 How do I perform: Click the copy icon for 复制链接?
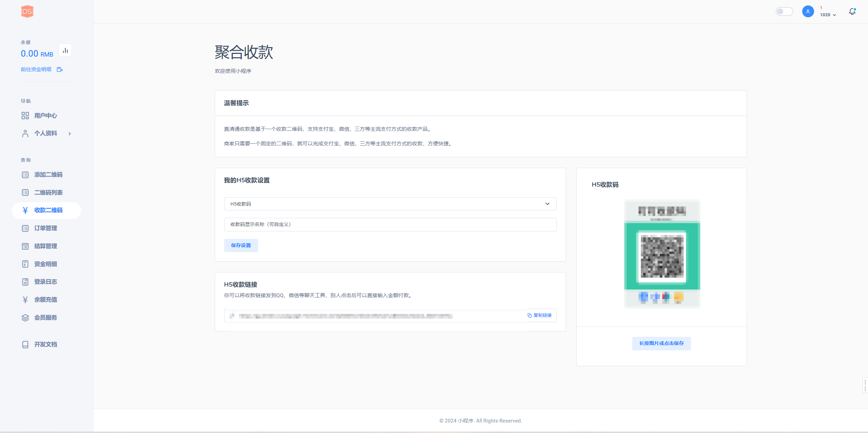tap(529, 315)
